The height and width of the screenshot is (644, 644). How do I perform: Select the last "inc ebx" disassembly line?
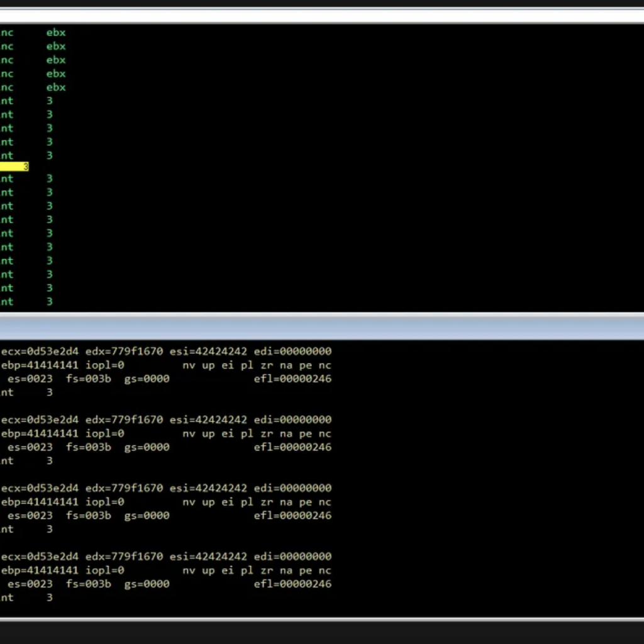33,87
